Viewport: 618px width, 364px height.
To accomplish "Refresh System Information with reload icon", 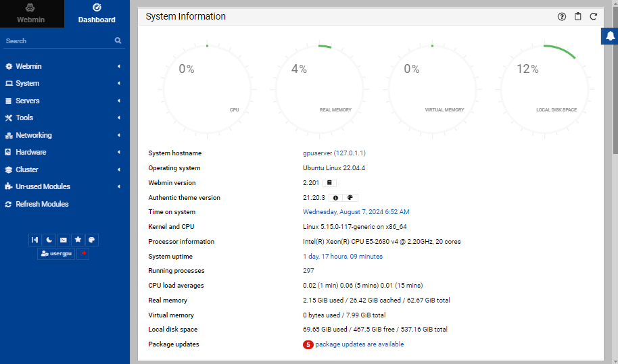I will pyautogui.click(x=593, y=16).
